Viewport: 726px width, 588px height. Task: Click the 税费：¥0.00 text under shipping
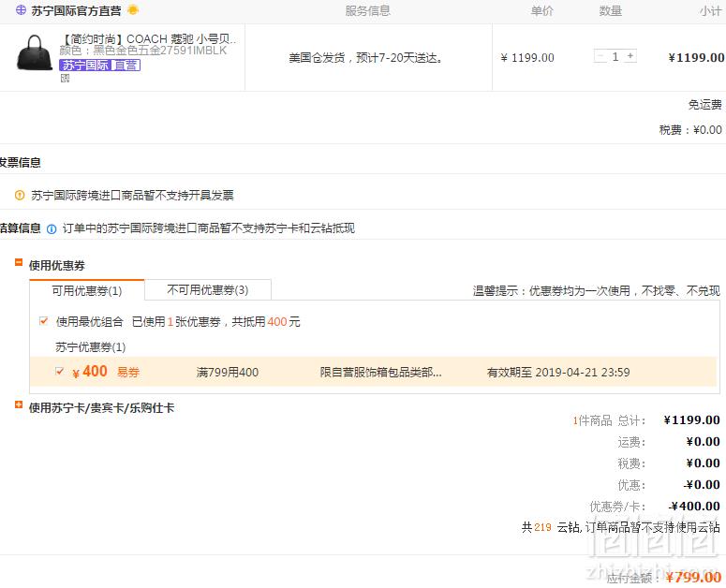[x=690, y=130]
